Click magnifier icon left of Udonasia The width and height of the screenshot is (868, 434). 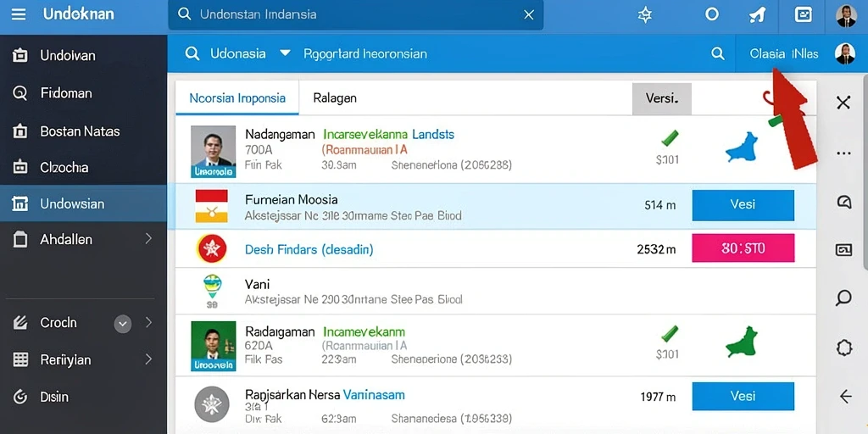point(192,53)
